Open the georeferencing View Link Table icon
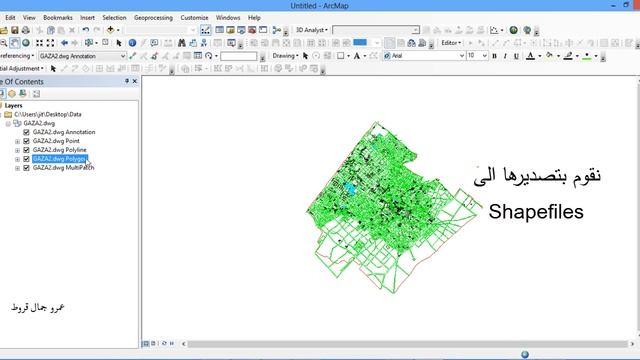 198,56
